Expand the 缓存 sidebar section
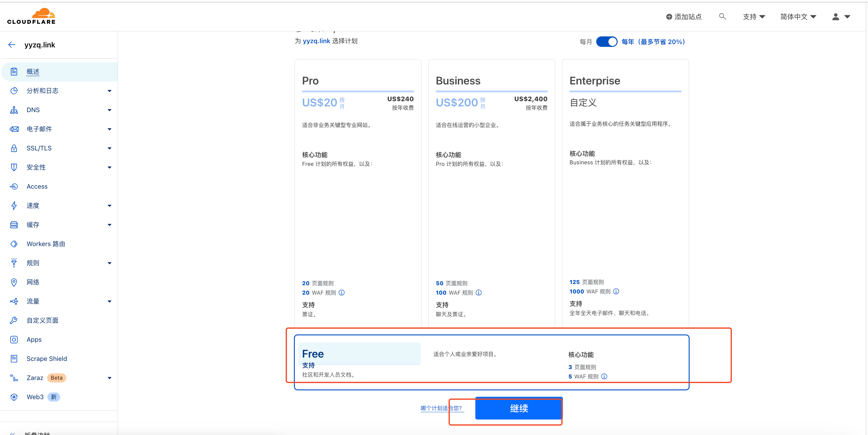 click(x=109, y=225)
